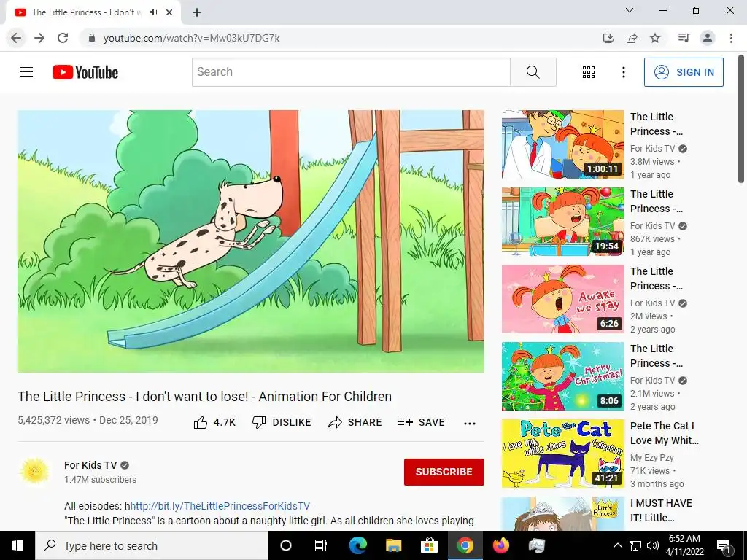
Task: Click the 1.47M subscribers text
Action: (x=101, y=480)
